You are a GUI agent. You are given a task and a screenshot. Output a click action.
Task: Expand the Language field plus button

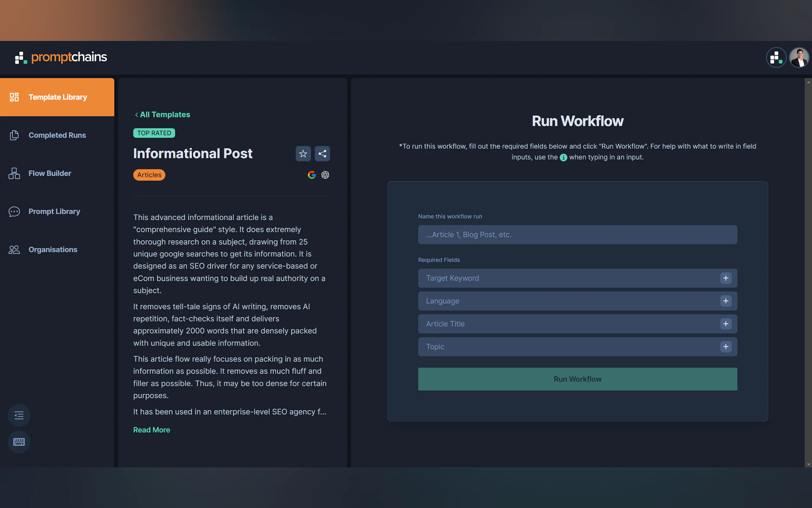coord(725,301)
